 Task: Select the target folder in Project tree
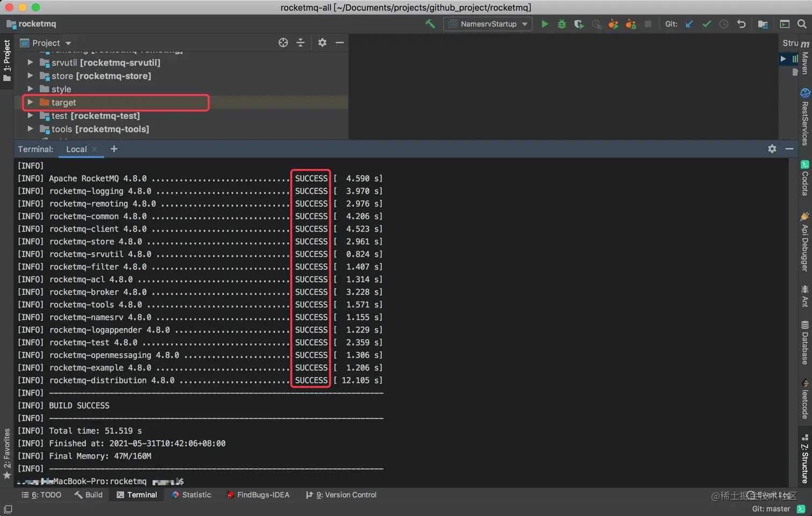point(63,102)
